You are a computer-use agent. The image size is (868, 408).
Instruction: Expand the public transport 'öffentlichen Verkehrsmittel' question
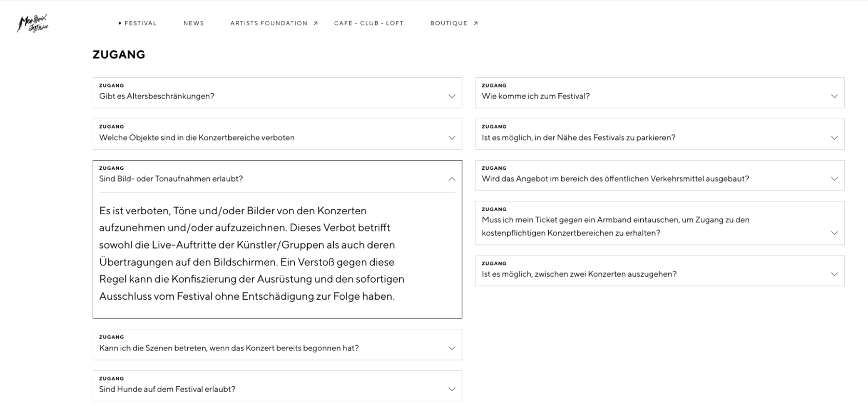[x=615, y=179]
